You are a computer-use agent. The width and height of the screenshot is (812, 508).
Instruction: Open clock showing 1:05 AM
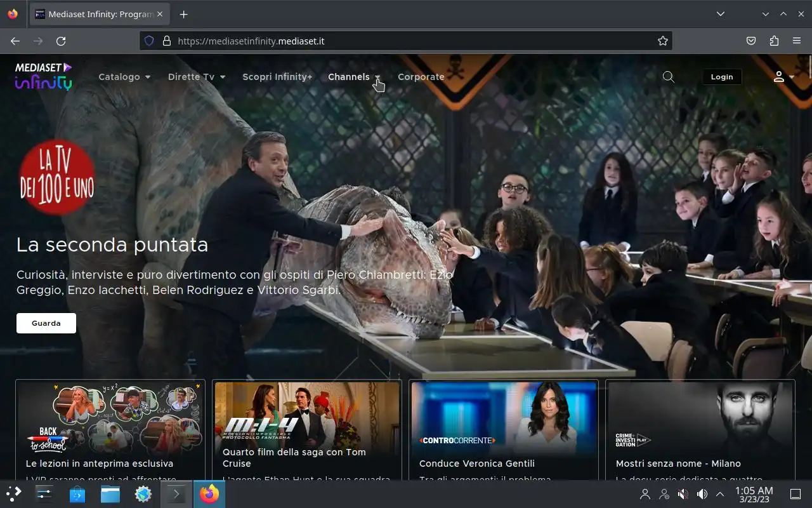click(x=754, y=494)
